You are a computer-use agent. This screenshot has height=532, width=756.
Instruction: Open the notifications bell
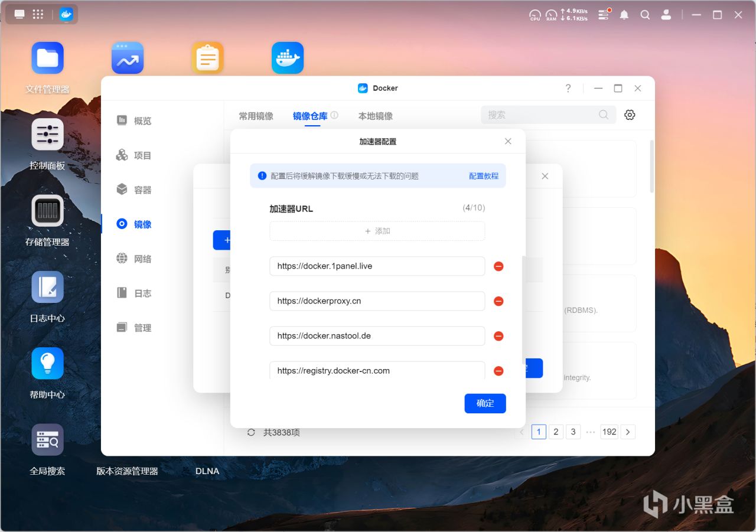[x=624, y=15]
